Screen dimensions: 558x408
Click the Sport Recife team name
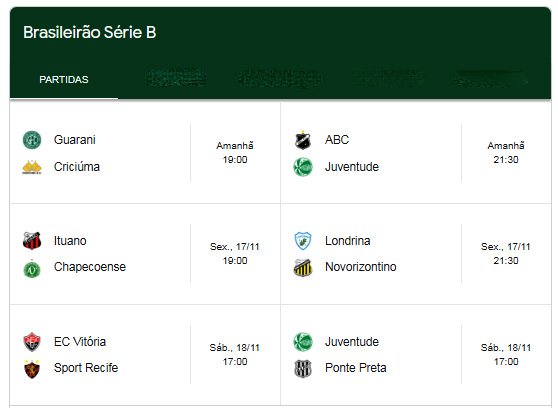86,368
